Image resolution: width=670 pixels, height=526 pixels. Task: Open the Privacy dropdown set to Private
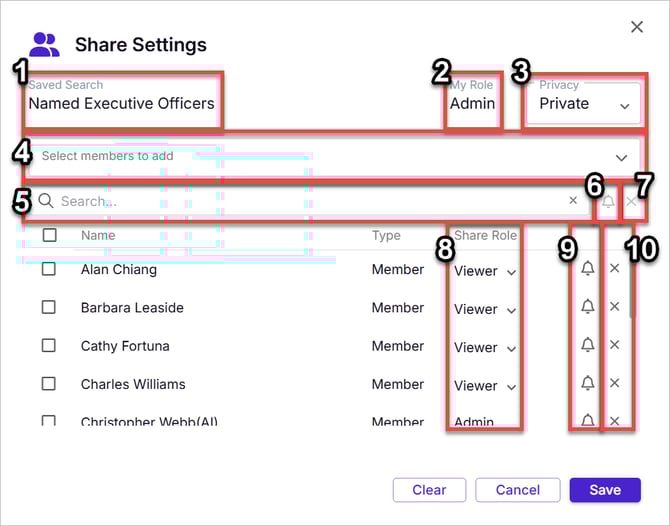tap(583, 103)
